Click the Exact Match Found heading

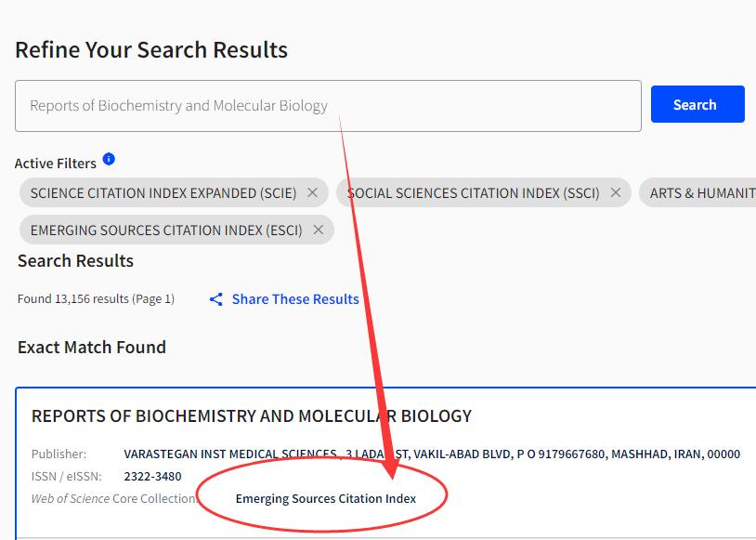[x=92, y=348]
